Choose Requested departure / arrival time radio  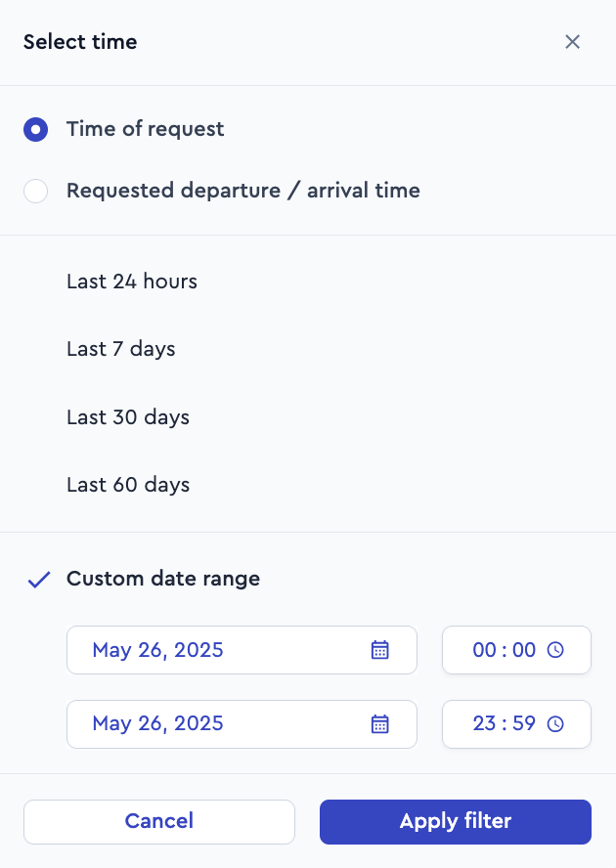[x=35, y=191]
